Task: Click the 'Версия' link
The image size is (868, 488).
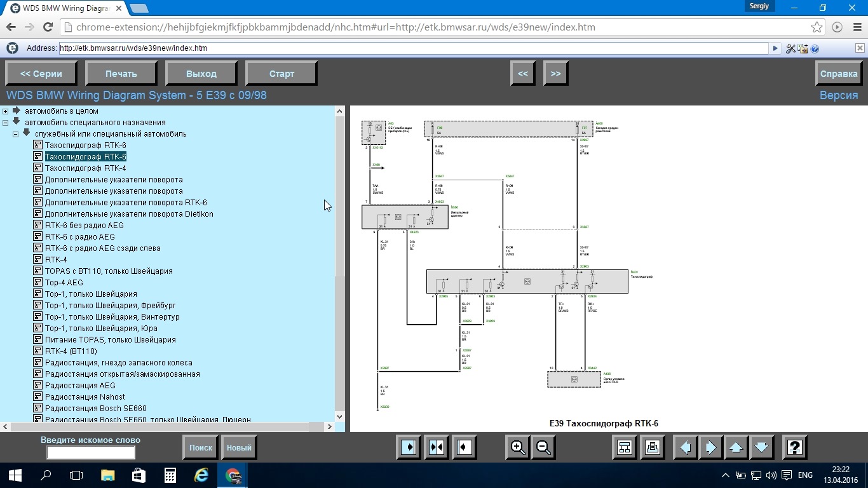Action: pos(839,95)
